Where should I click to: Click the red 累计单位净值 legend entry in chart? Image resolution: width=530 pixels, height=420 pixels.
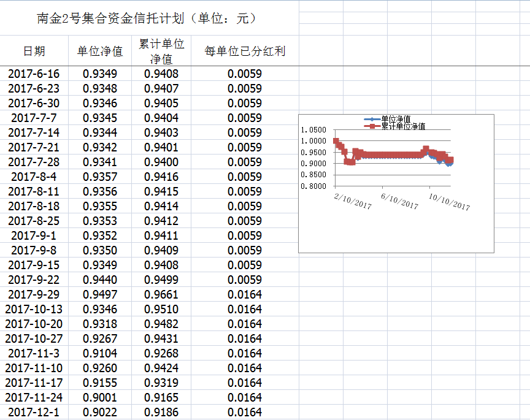click(x=402, y=126)
